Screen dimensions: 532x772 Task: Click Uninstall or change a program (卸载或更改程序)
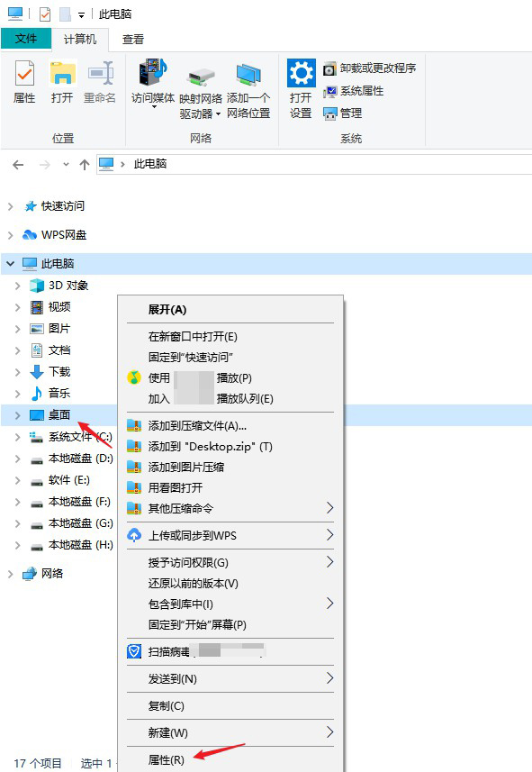point(369,68)
